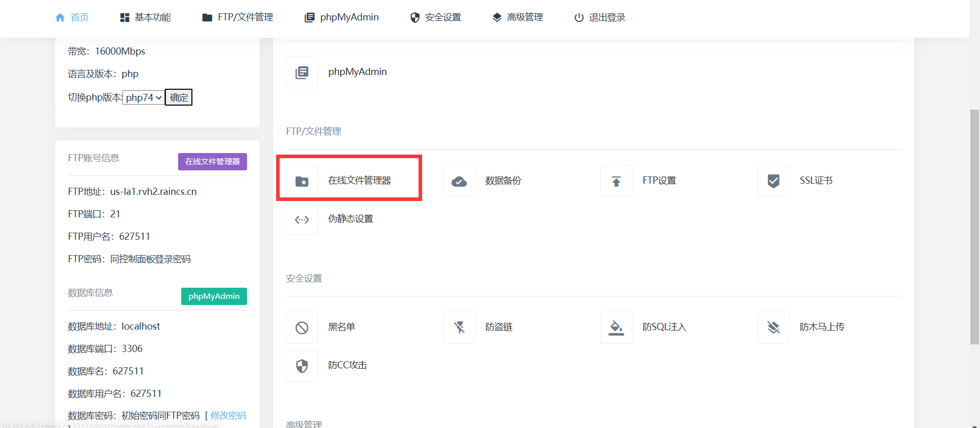
Task: Click the 黑名单 blocked circle icon
Action: (x=302, y=328)
